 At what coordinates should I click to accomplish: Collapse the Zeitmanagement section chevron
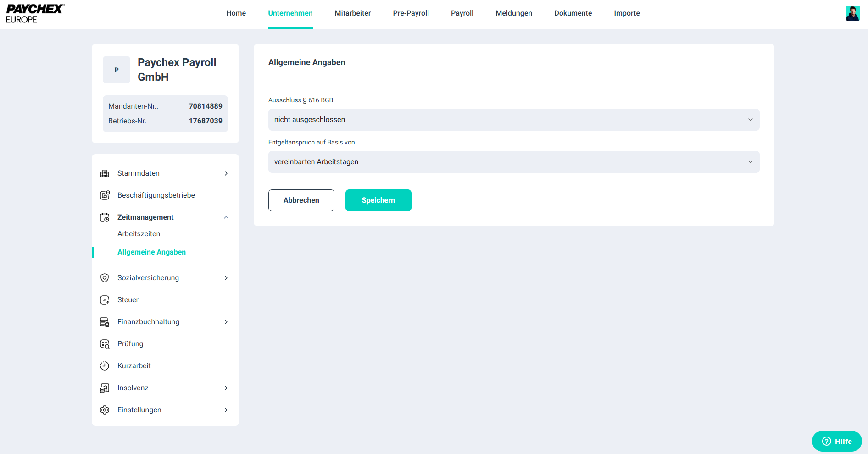(226, 217)
